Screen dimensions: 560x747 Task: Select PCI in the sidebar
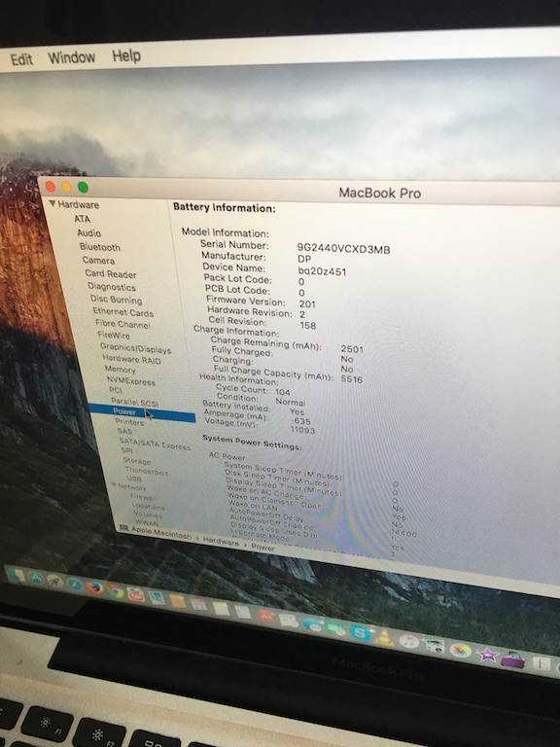click(x=116, y=390)
